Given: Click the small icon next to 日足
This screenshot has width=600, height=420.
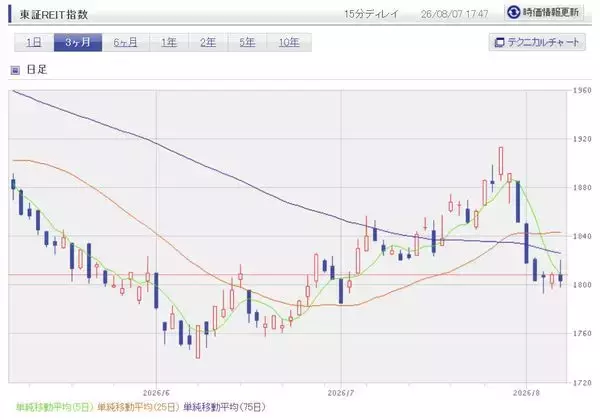Looking at the screenshot, I should tap(15, 70).
